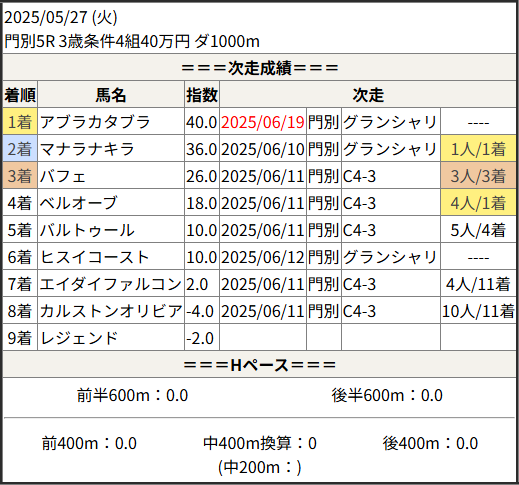Click the 馬名 column header

111,95
